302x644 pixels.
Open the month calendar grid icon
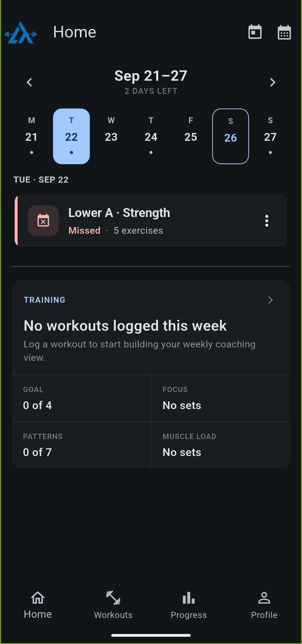coord(284,32)
